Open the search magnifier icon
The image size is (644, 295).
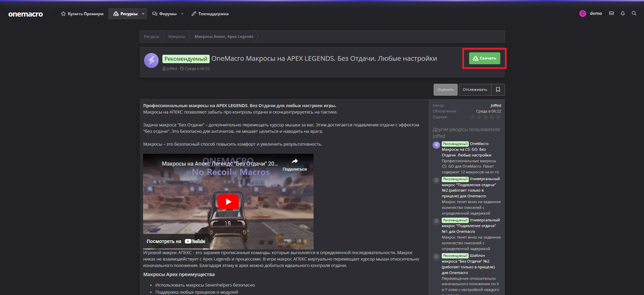click(634, 14)
